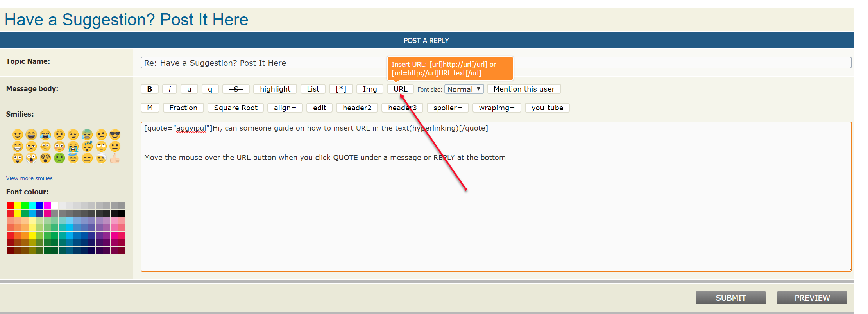The height and width of the screenshot is (314, 868).
Task: Insert the sunglasses smiley
Action: click(x=115, y=135)
